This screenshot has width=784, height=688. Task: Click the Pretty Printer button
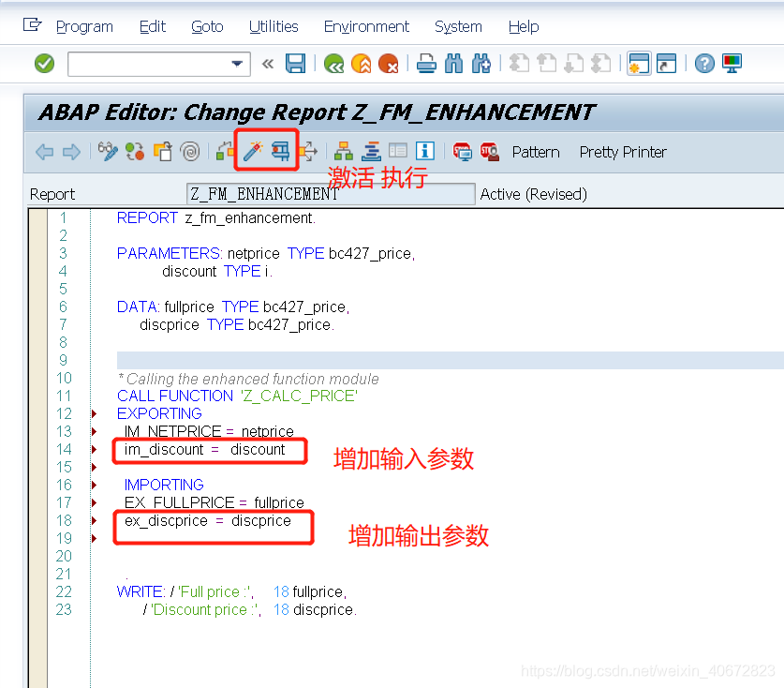623,152
